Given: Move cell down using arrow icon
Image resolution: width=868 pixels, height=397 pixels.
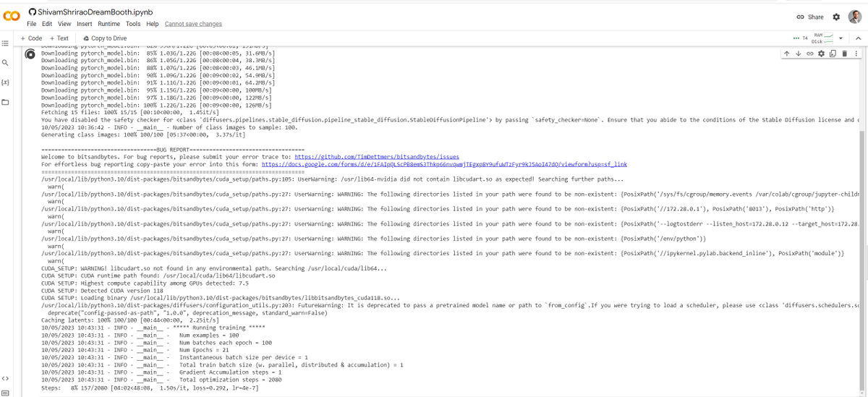Looking at the screenshot, I should tap(798, 54).
